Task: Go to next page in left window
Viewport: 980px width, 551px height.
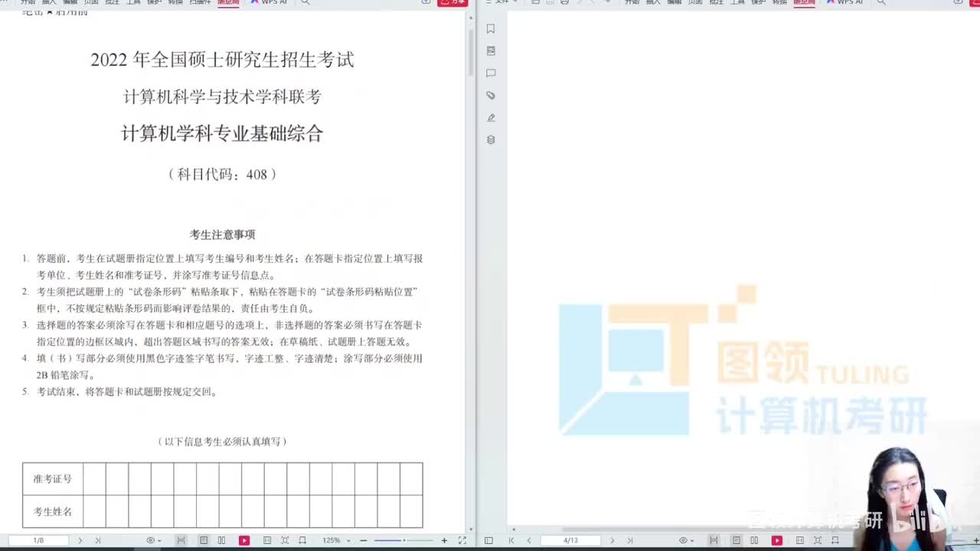Action: 80,540
